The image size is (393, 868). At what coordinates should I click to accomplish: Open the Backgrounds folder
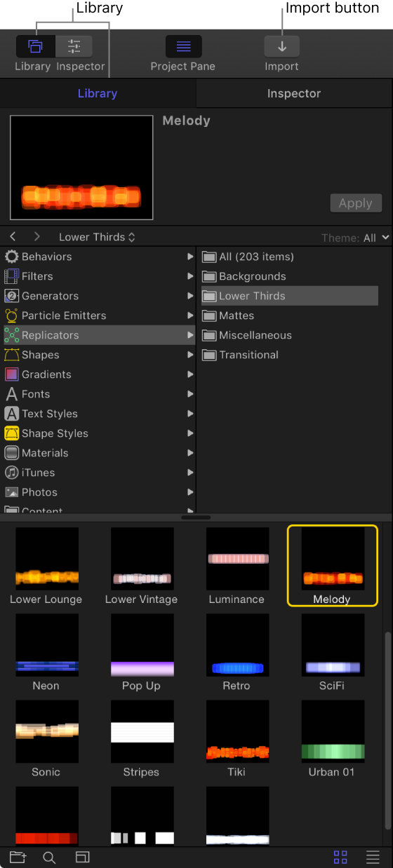[290, 276]
